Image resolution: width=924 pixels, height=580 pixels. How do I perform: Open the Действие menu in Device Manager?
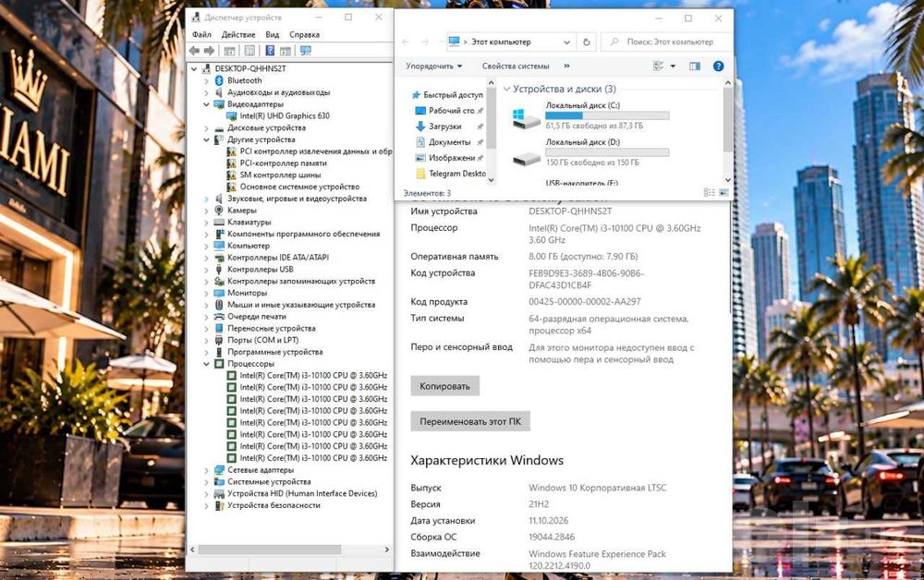point(238,35)
